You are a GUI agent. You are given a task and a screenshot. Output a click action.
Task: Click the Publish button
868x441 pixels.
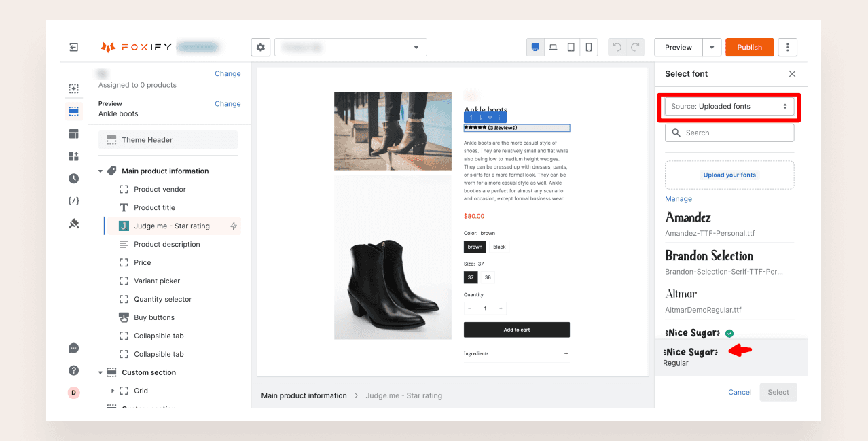(749, 48)
